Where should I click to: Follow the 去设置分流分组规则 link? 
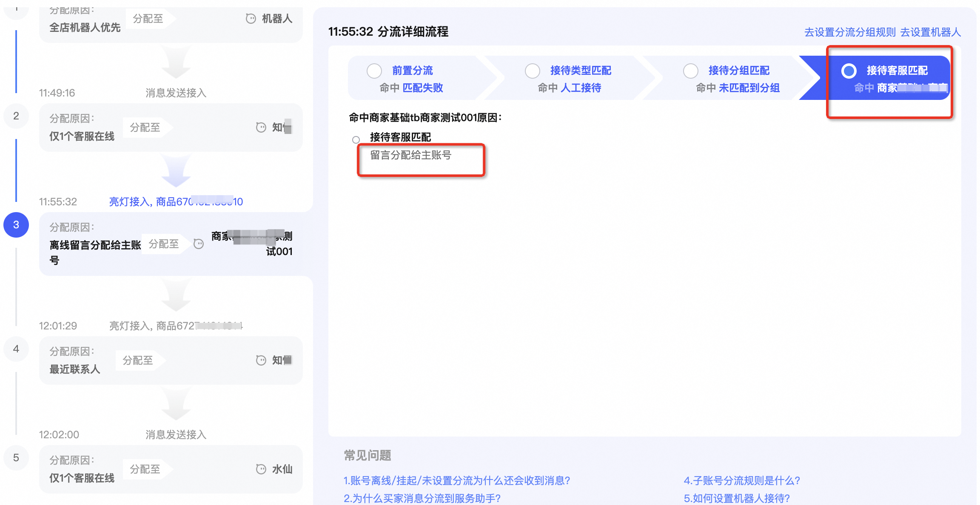pos(850,32)
